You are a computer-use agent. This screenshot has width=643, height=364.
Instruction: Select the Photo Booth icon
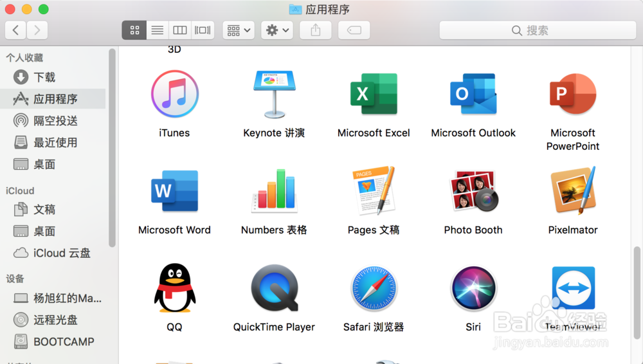pyautogui.click(x=473, y=191)
